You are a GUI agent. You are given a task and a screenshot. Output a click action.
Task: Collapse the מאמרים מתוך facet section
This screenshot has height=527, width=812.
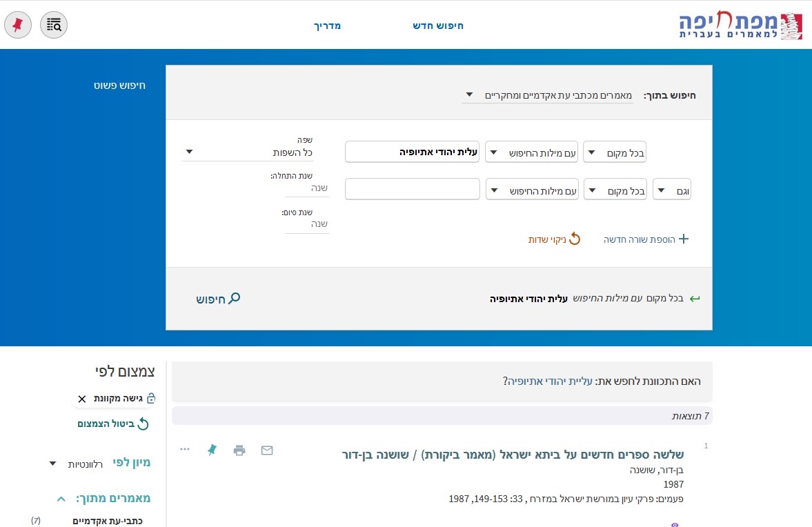61,498
